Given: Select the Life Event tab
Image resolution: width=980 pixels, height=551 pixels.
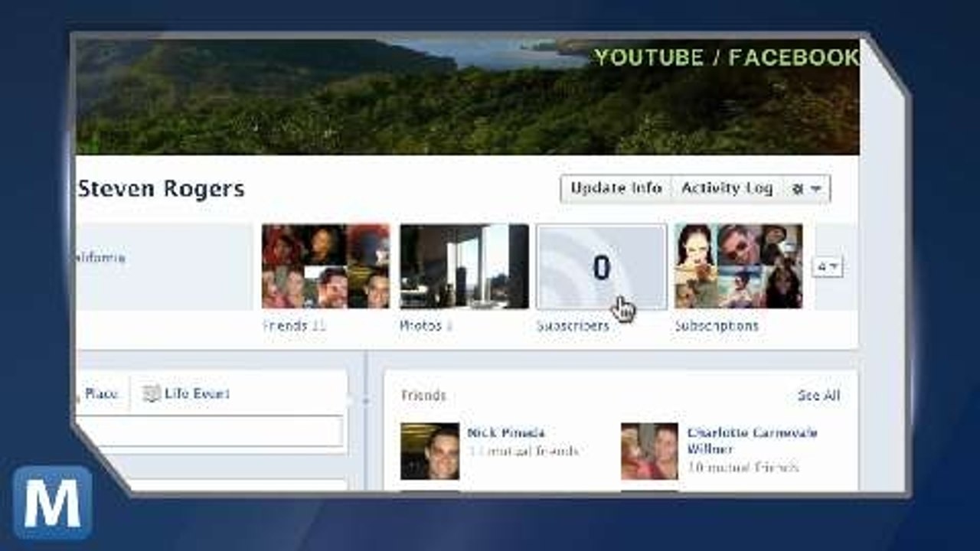Looking at the screenshot, I should 186,393.
